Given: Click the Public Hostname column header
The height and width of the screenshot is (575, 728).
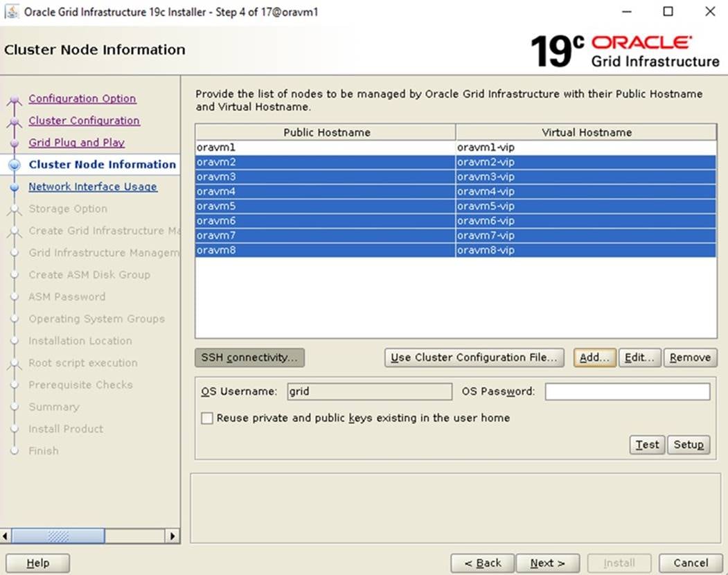Looking at the screenshot, I should click(x=326, y=132).
